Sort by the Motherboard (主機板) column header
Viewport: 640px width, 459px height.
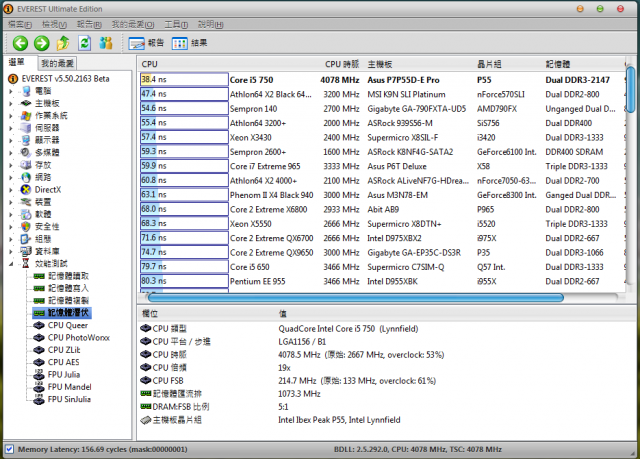click(x=380, y=64)
